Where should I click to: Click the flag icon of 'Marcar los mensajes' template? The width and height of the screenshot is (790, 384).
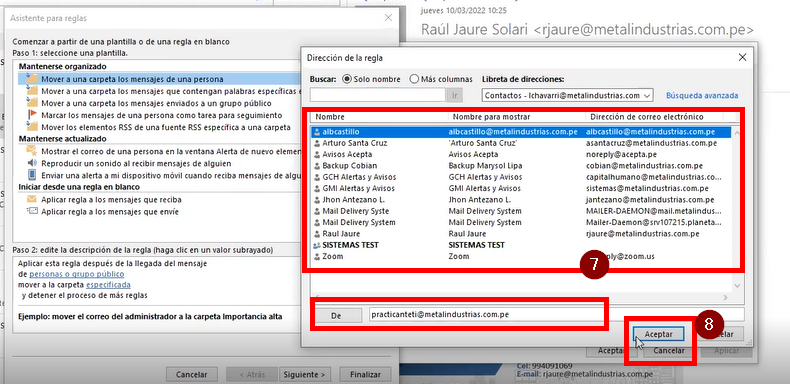pyautogui.click(x=32, y=115)
